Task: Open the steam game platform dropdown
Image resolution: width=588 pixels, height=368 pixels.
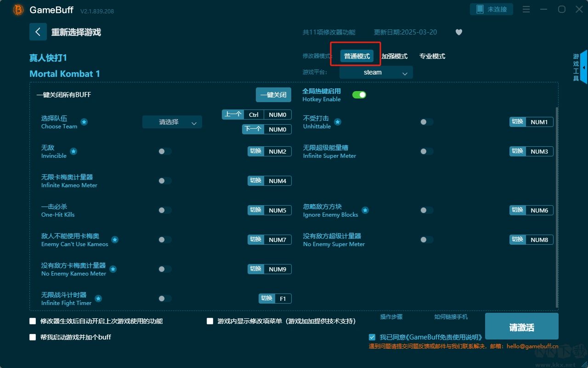Action: (x=375, y=72)
